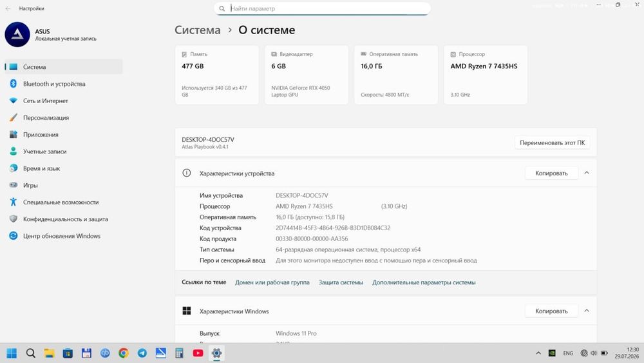Open qBittorrent from taskbar

(x=105, y=353)
